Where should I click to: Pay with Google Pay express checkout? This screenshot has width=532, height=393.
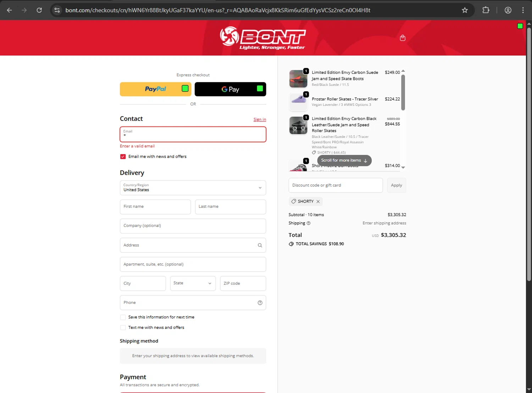pos(230,89)
